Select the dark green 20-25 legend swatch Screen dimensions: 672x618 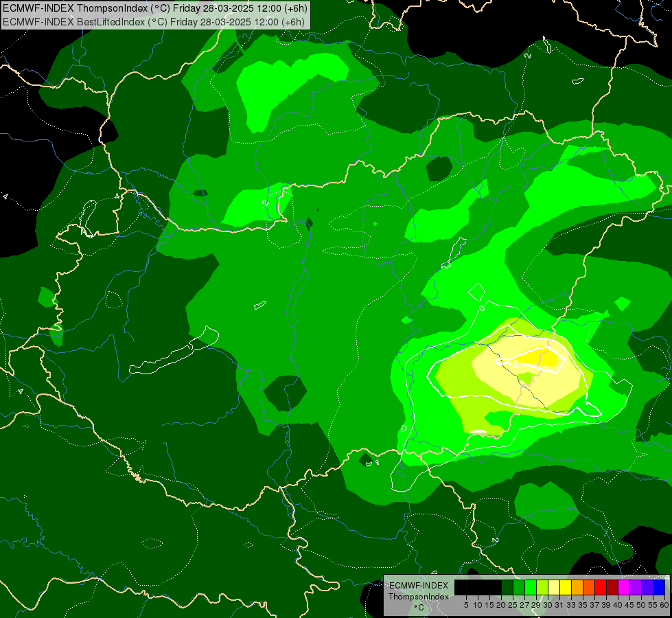click(x=507, y=587)
